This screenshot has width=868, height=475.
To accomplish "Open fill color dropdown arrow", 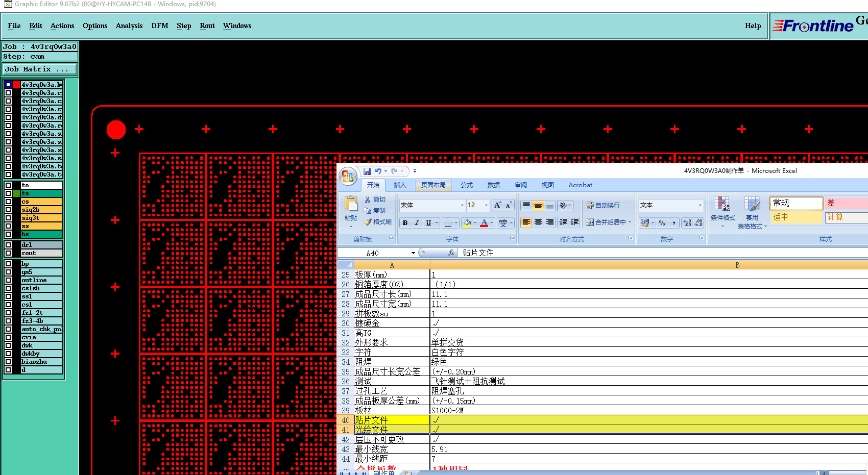I will click(x=475, y=223).
